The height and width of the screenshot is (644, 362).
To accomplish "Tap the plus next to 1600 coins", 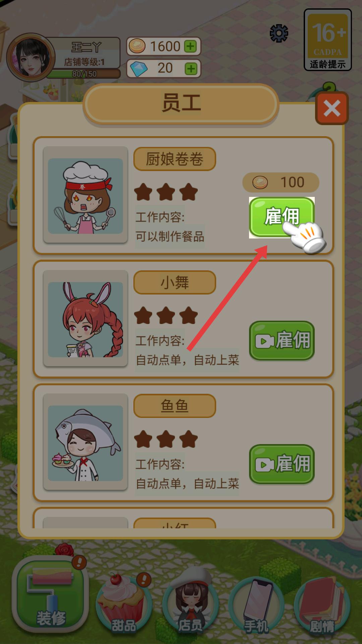I will tap(191, 46).
